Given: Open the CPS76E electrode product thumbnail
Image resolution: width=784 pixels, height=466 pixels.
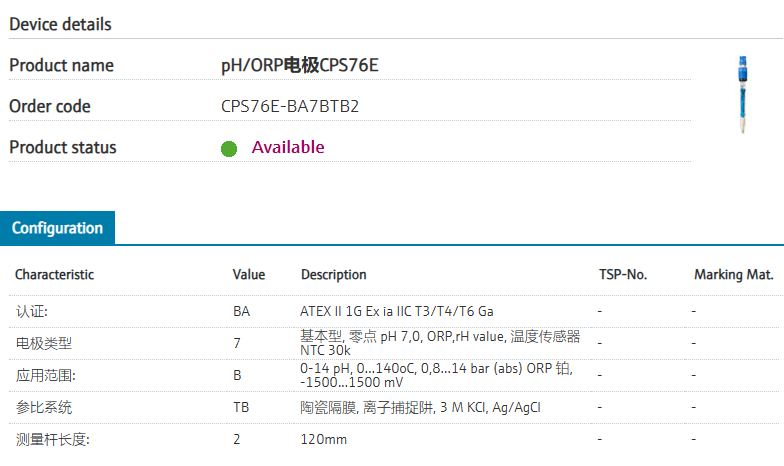Looking at the screenshot, I should click(742, 94).
